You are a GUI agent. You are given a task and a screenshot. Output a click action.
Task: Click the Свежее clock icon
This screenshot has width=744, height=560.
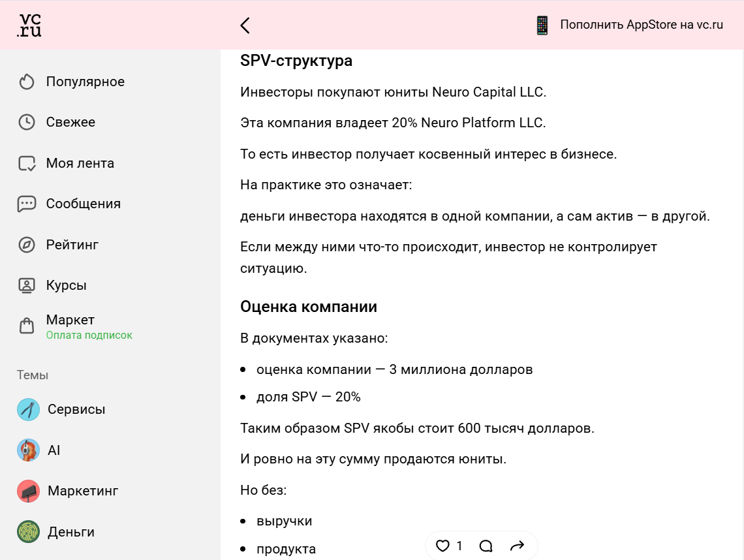26,122
